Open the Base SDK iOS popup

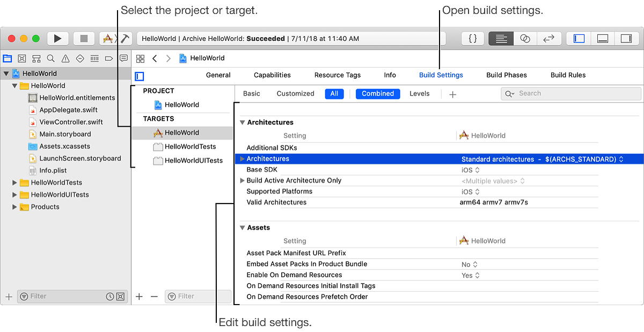(x=471, y=170)
